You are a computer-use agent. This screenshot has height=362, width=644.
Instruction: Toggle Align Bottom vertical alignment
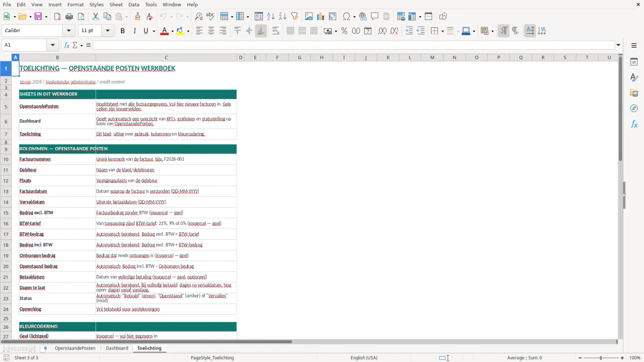261,31
